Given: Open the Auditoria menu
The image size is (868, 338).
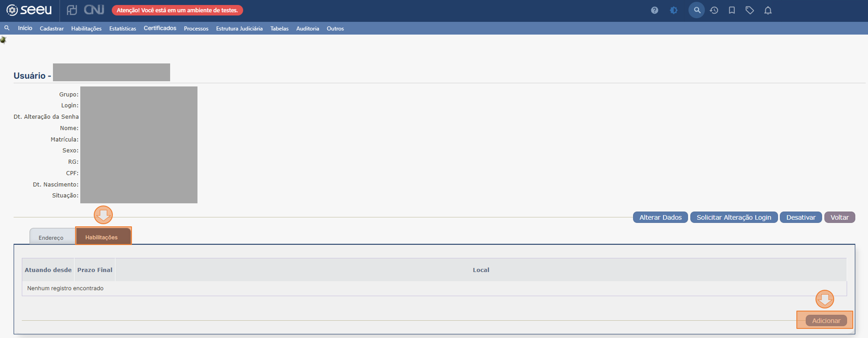Looking at the screenshot, I should click(x=308, y=29).
